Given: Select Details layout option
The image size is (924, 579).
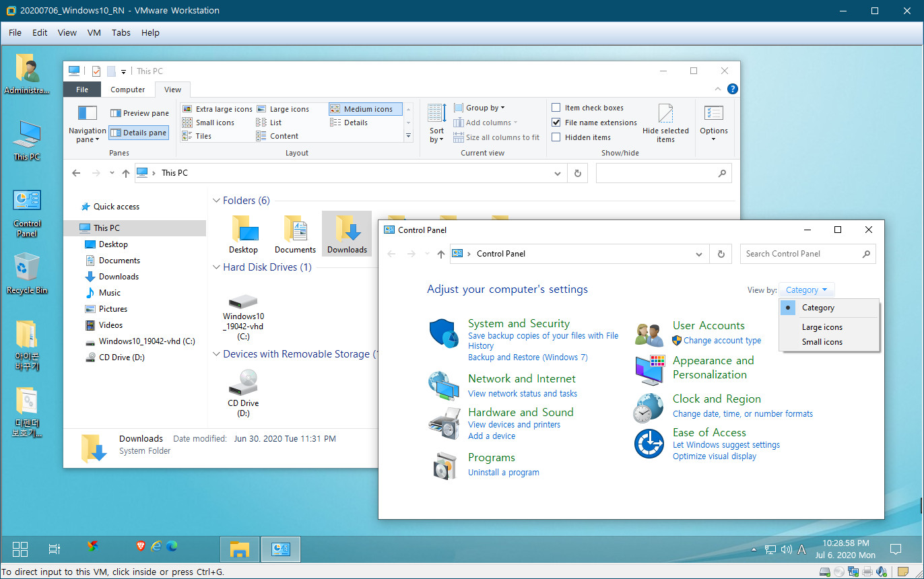Looking at the screenshot, I should click(x=349, y=123).
